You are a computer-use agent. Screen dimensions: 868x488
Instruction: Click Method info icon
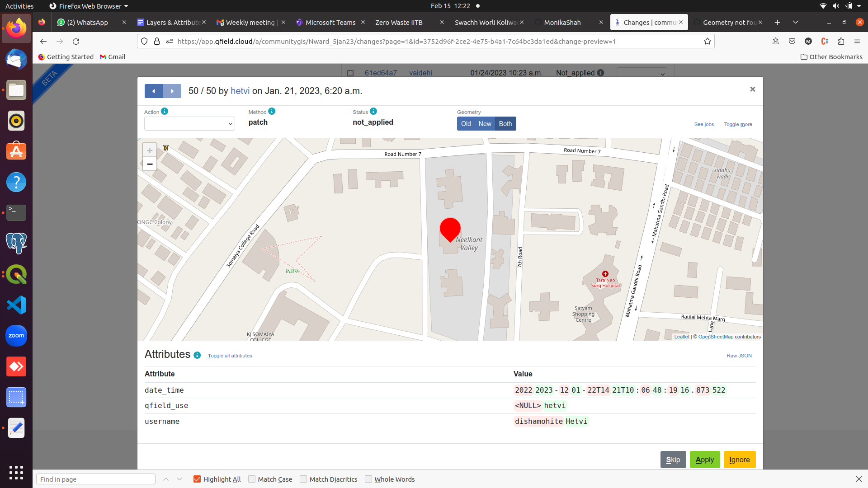pyautogui.click(x=272, y=111)
